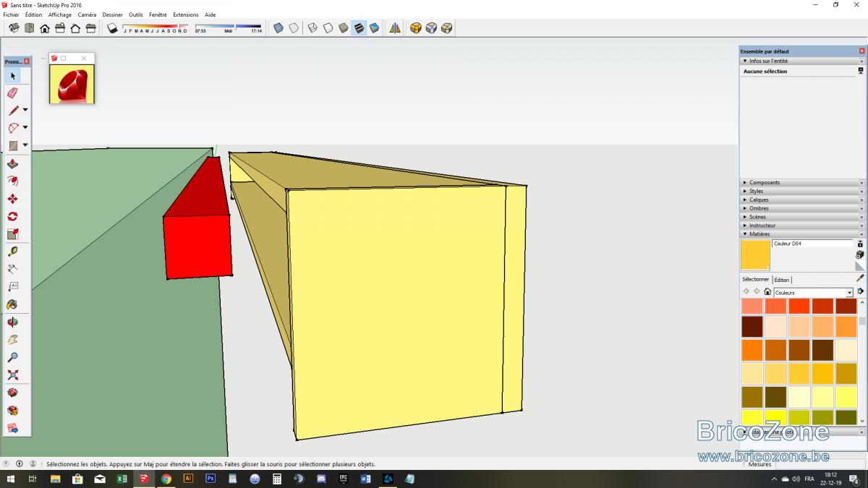The height and width of the screenshot is (488, 868).
Task: Activate the Zoom Extents tool
Action: [x=12, y=375]
